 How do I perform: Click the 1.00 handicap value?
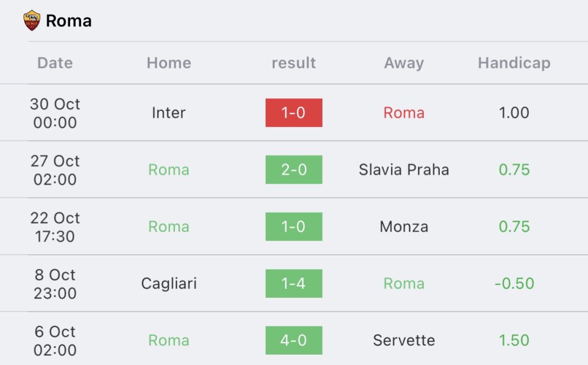click(514, 112)
